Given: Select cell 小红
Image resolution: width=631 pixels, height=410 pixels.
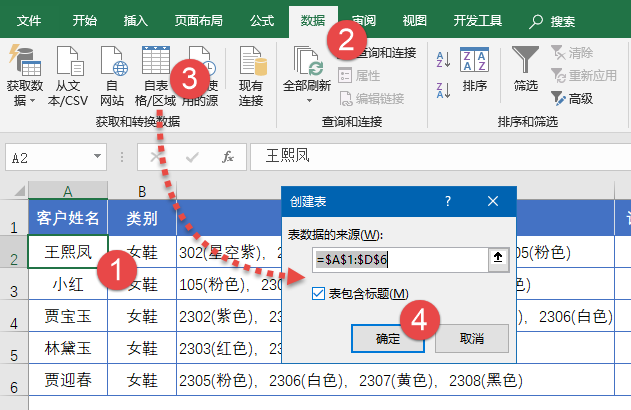Looking at the screenshot, I should [68, 284].
